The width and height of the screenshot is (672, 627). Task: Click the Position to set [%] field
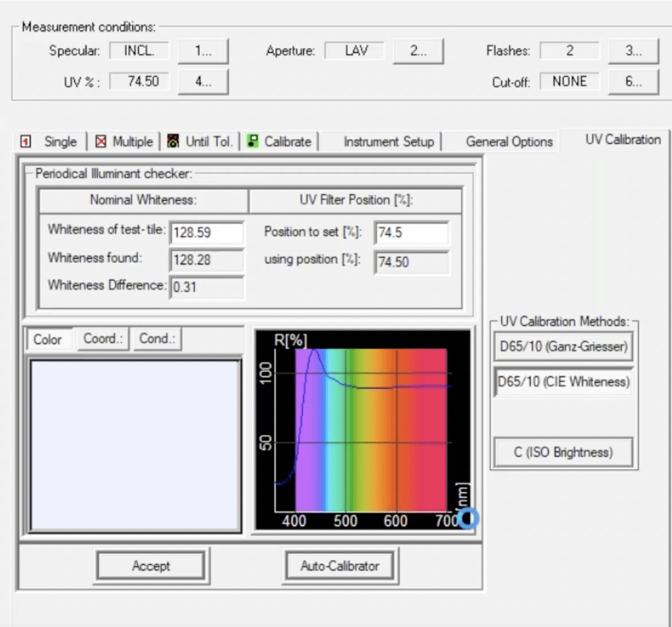[x=411, y=233]
